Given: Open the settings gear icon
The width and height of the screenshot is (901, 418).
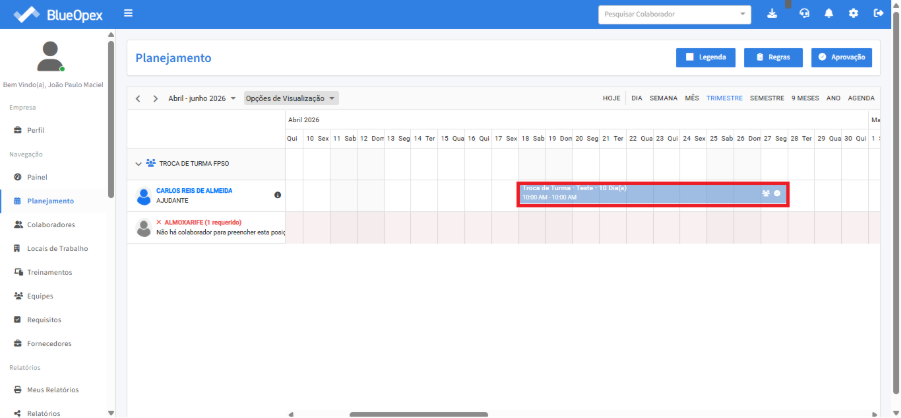Looking at the screenshot, I should pyautogui.click(x=853, y=14).
